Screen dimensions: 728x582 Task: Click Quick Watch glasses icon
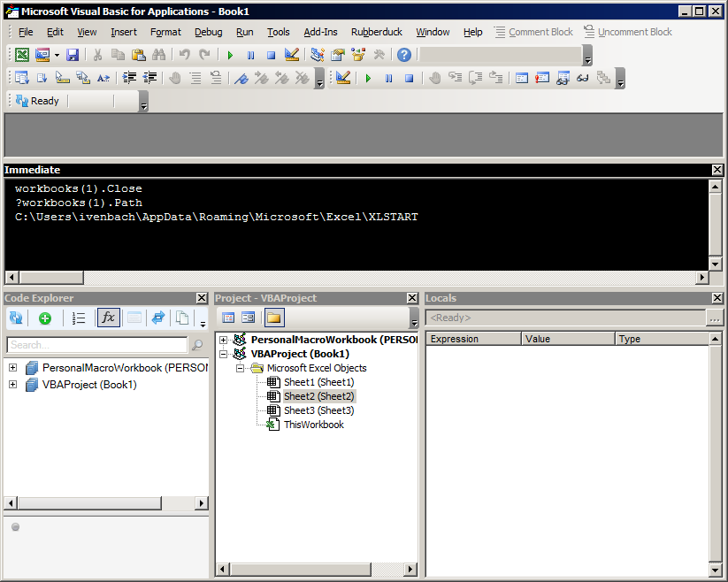coord(583,78)
